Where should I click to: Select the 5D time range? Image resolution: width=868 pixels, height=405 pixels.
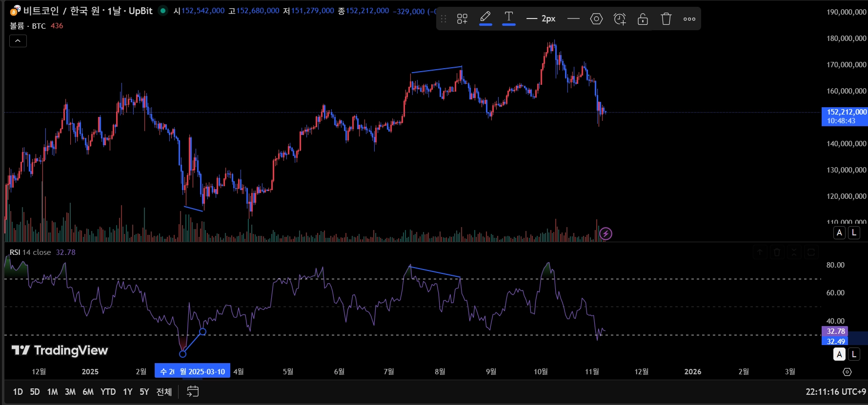point(35,392)
